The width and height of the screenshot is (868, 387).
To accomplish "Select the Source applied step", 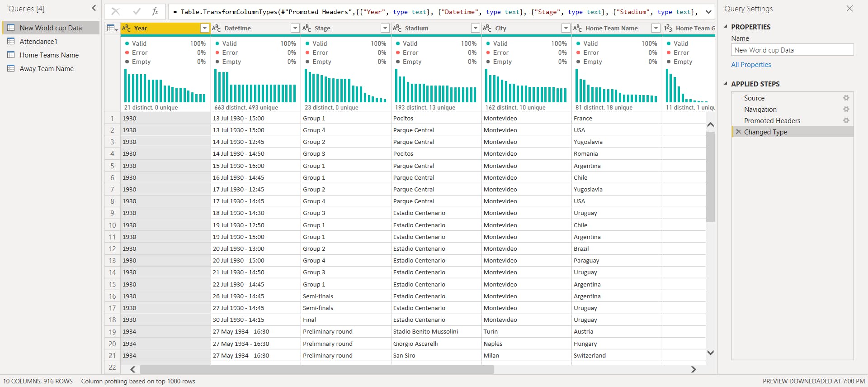I will 793,98.
